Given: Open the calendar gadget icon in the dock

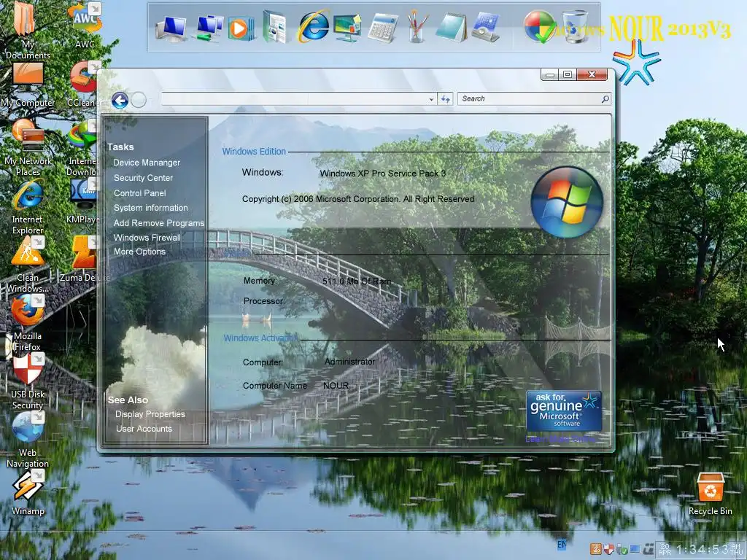Looking at the screenshot, I should (x=485, y=28).
